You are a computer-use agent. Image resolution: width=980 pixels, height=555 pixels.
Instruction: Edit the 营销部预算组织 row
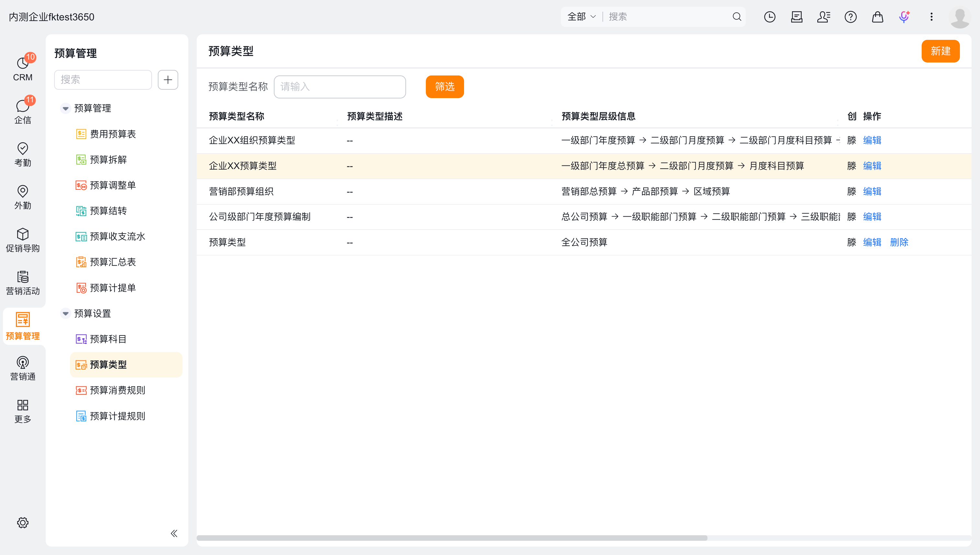coord(872,191)
